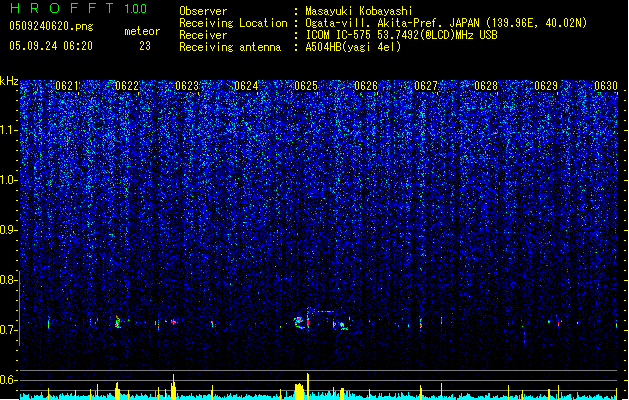This screenshot has width=629, height=400.
Task: Click the 1.0 kHz frequency label
Action: click(8, 181)
